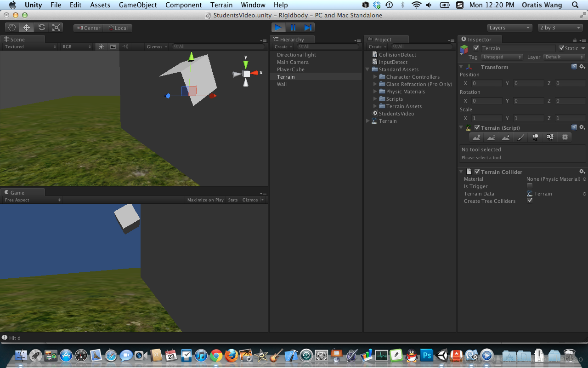
Task: Switch to the Scene tab
Action: click(x=23, y=39)
